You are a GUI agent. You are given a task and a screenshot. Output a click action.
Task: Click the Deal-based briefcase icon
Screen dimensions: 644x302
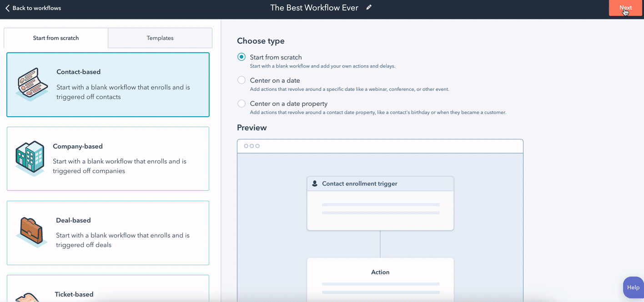31,232
